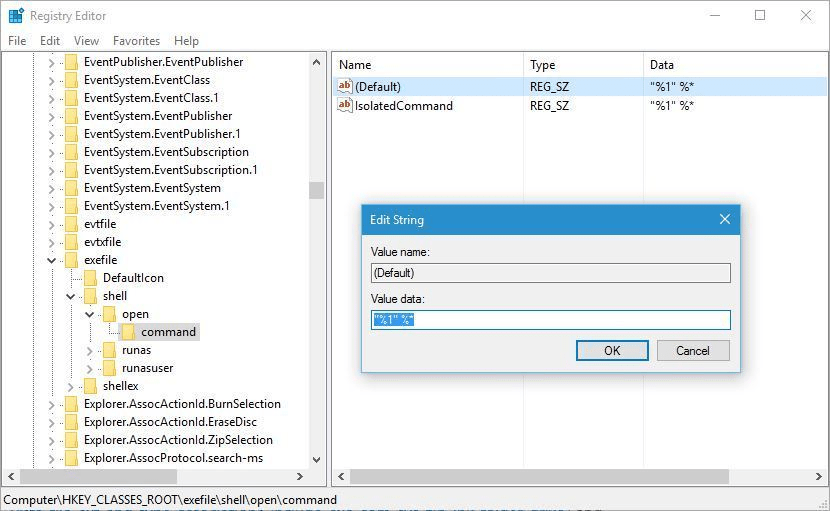Image resolution: width=830 pixels, height=511 pixels.
Task: Cancel the Edit String dialog
Action: pos(692,350)
